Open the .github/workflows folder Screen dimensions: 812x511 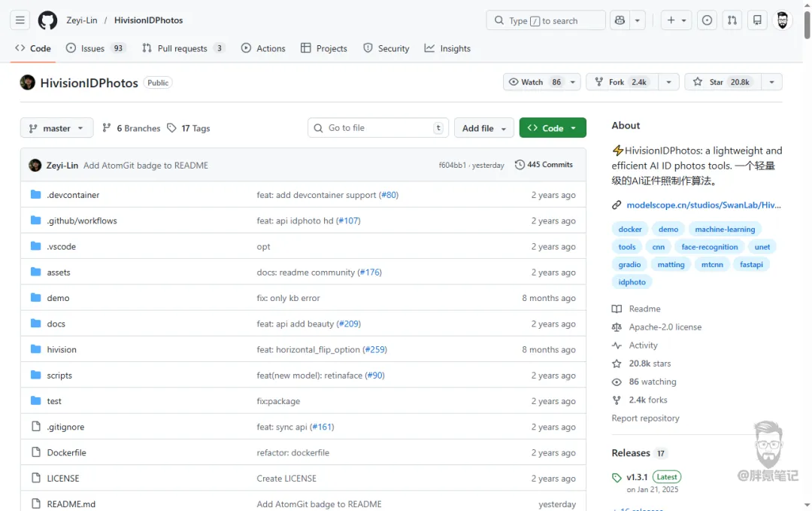point(82,221)
